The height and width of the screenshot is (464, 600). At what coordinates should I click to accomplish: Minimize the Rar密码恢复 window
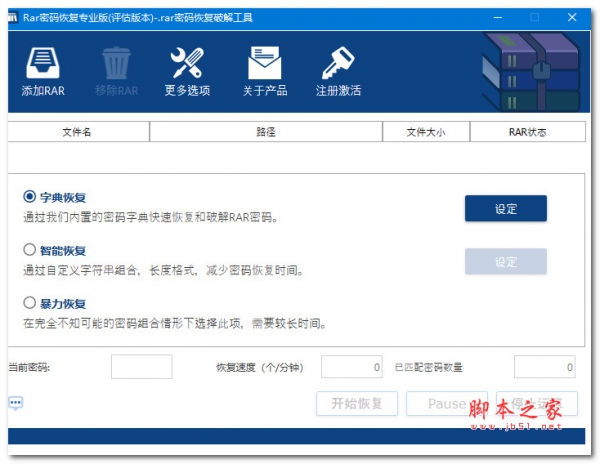498,18
